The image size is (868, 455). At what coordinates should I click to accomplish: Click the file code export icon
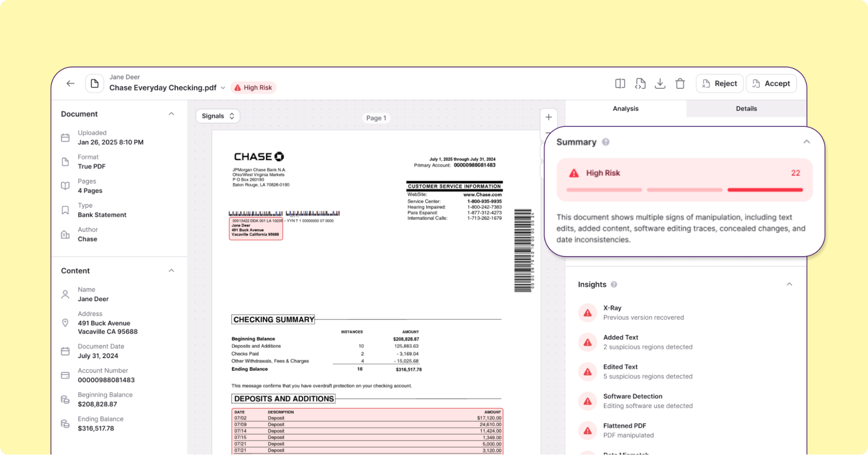click(640, 83)
